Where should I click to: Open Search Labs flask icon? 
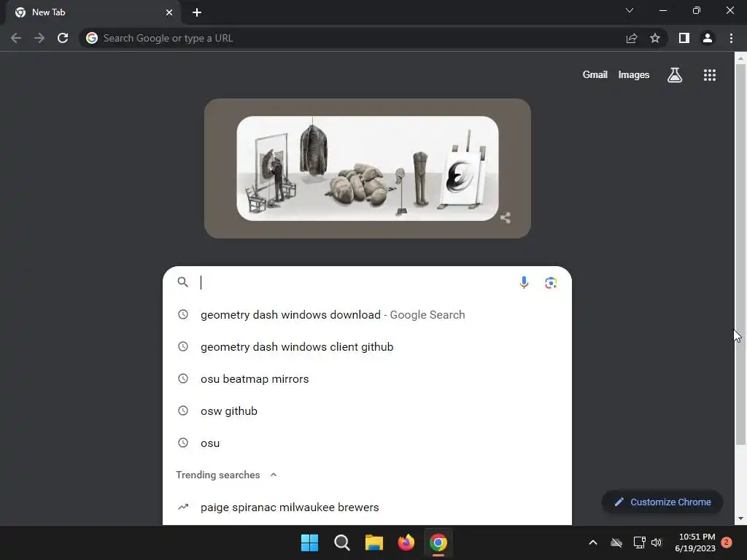(x=675, y=75)
